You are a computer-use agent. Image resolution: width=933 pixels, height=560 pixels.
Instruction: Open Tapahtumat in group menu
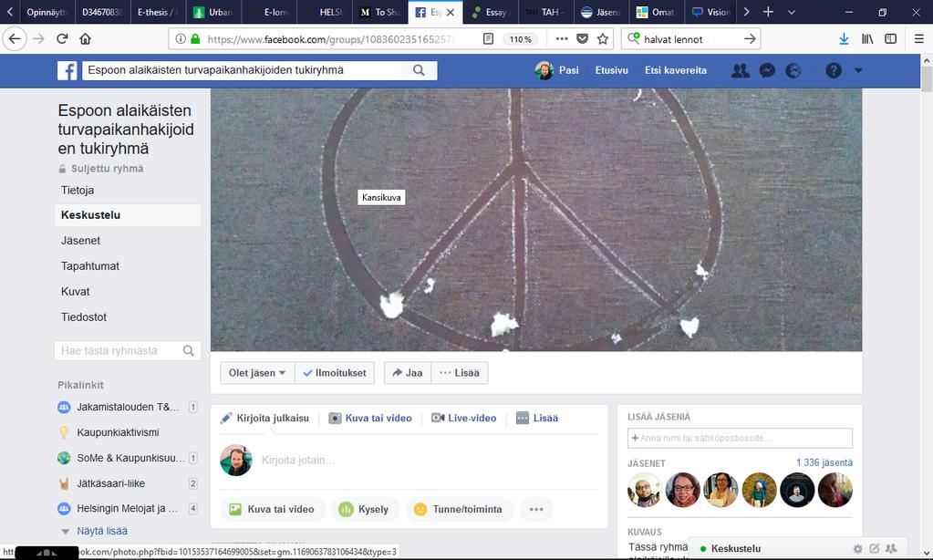point(90,266)
